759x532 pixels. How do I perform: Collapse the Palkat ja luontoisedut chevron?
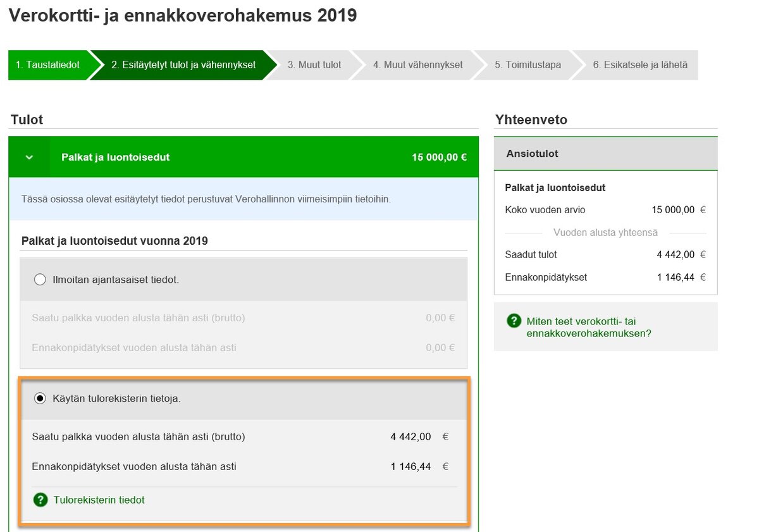coord(29,157)
